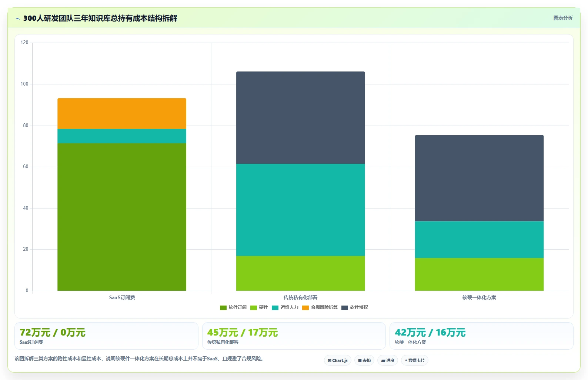This screenshot has height=380, width=588.
Task: Click the chart title 300人研发团队三年知识库总持有成本结构拆解
Action: point(100,19)
